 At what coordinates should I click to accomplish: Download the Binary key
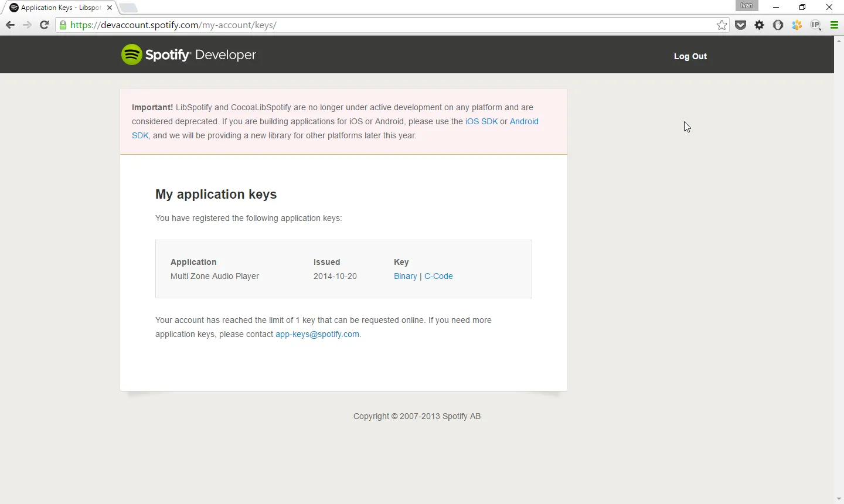(x=406, y=276)
